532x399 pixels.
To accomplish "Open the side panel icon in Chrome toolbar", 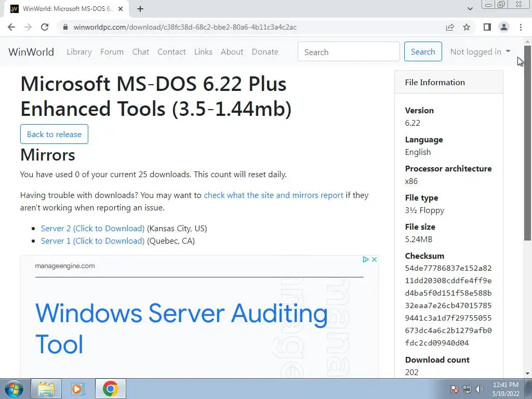I will [487, 27].
